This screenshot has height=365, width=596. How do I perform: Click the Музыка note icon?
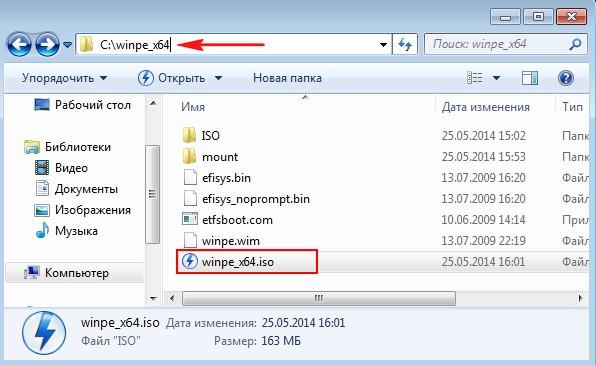pos(42,230)
